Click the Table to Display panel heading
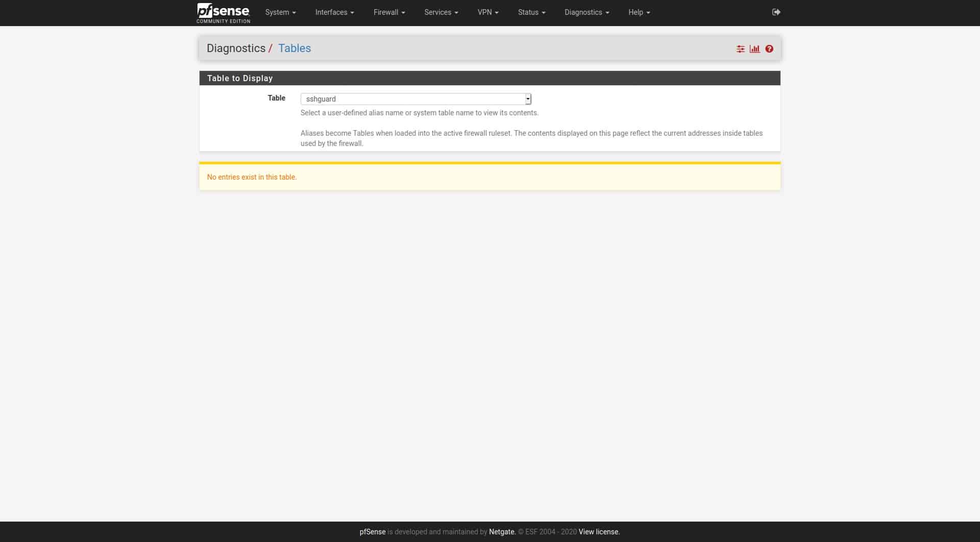This screenshot has height=542, width=980. [239, 78]
